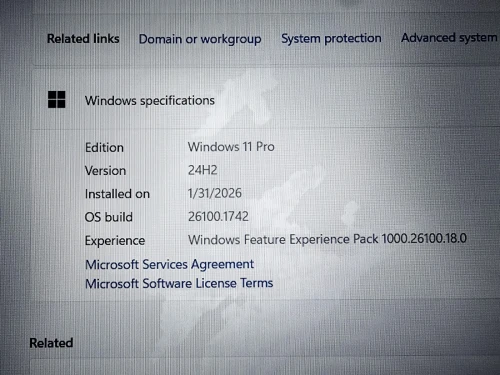The width and height of the screenshot is (500, 375).
Task: Select the Installed on date "1/31/2026"
Action: (215, 193)
